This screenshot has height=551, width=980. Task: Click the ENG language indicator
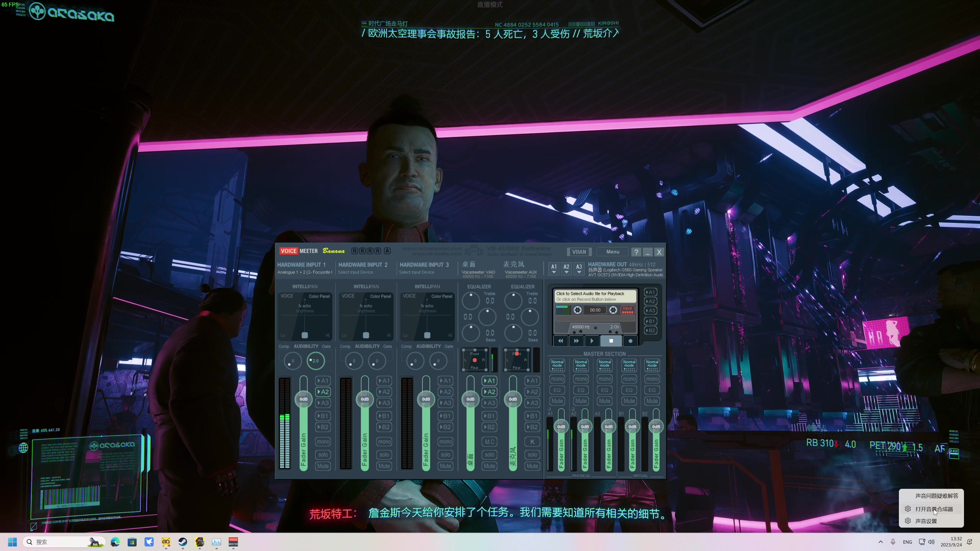coord(907,542)
